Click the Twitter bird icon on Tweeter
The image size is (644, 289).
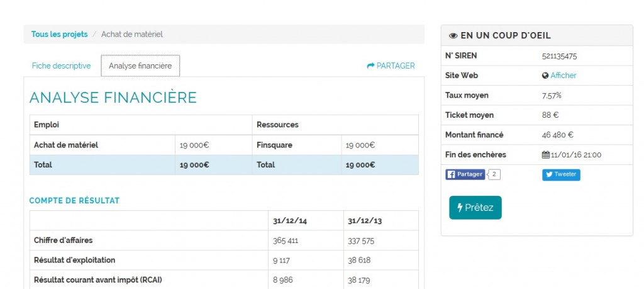pos(548,174)
